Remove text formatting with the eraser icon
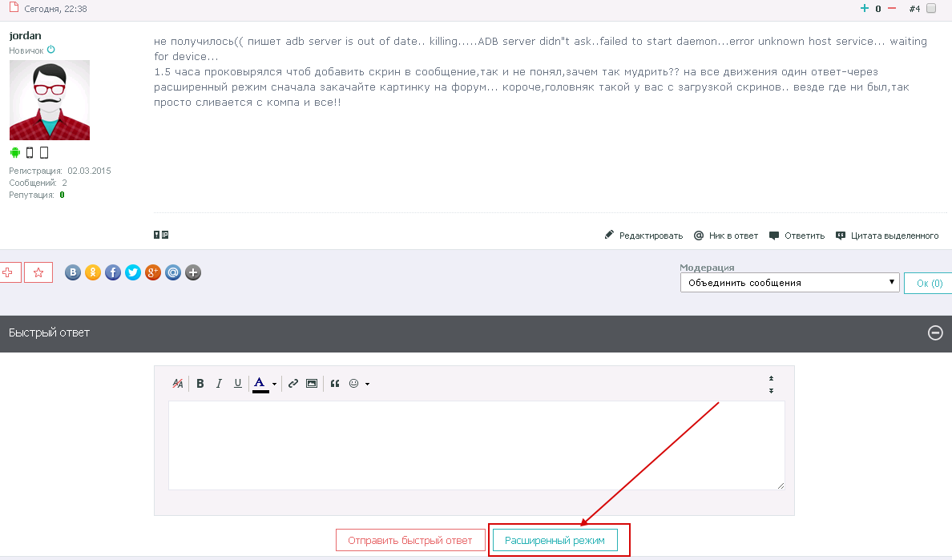 pyautogui.click(x=178, y=384)
